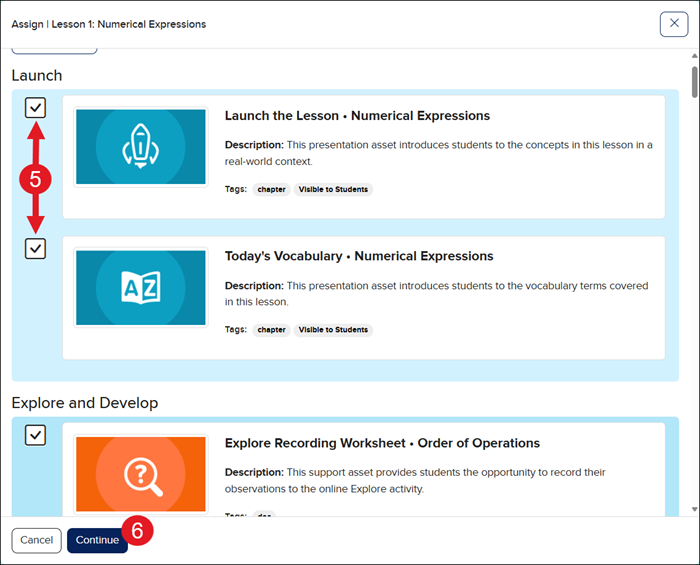Toggle the Today's Vocabulary checkbox
This screenshot has width=700, height=565.
[35, 248]
